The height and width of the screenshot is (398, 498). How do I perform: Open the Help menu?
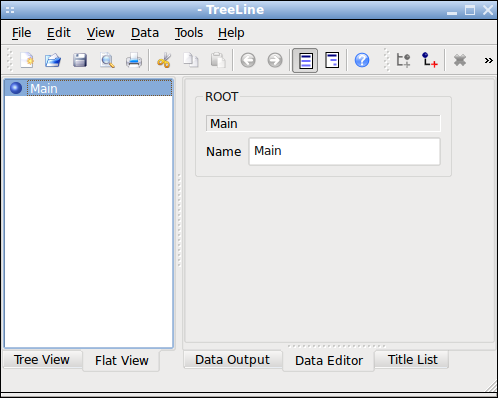pyautogui.click(x=231, y=33)
